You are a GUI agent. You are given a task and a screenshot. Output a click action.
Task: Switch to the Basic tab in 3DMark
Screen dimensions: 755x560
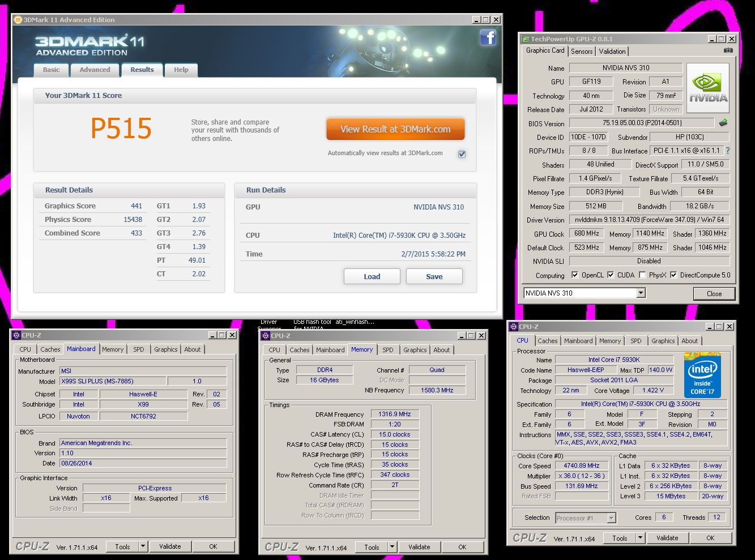51,70
